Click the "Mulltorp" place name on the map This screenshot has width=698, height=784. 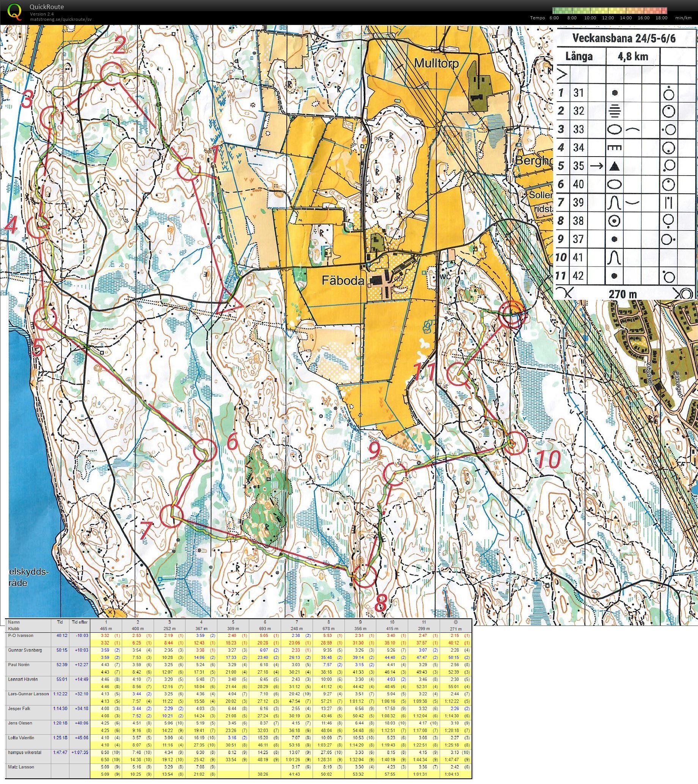[436, 64]
